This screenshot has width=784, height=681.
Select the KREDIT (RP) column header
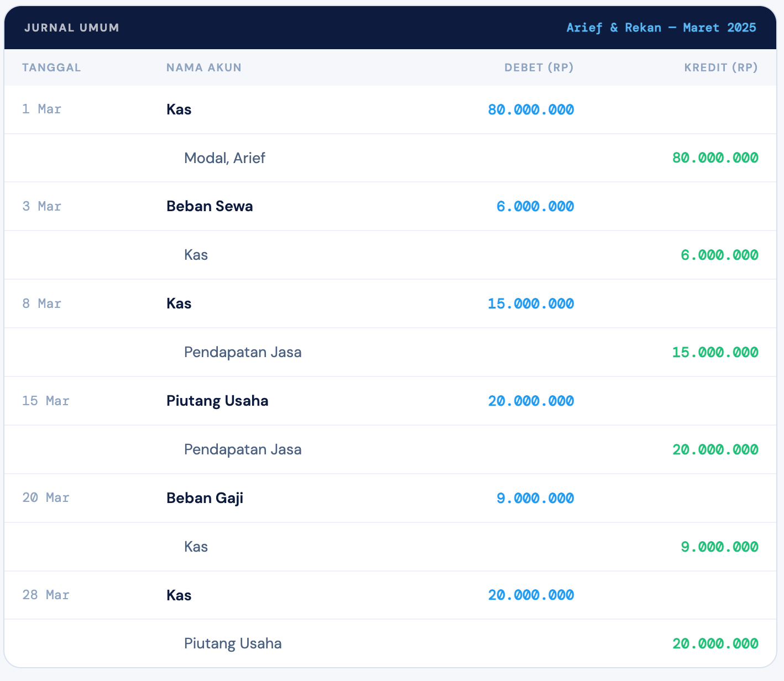(x=720, y=67)
